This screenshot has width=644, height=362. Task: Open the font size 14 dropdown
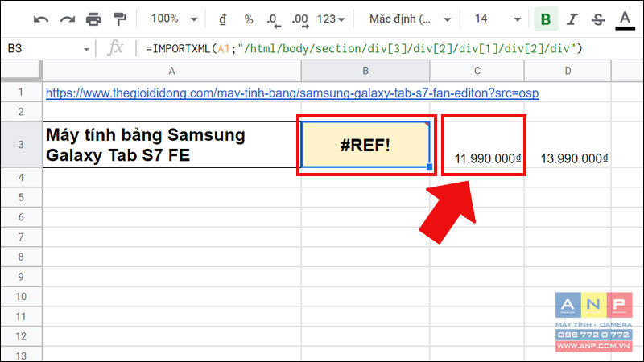pos(497,19)
